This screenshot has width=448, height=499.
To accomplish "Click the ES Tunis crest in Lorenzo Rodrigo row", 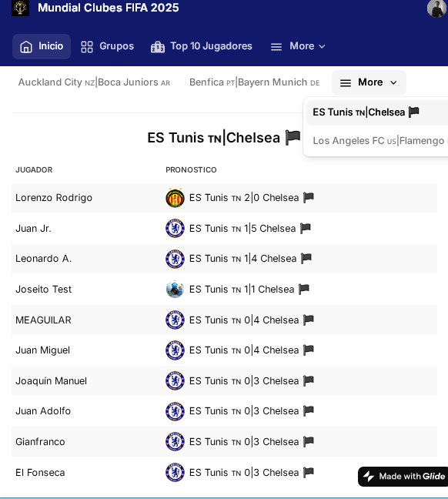I will click(175, 198).
